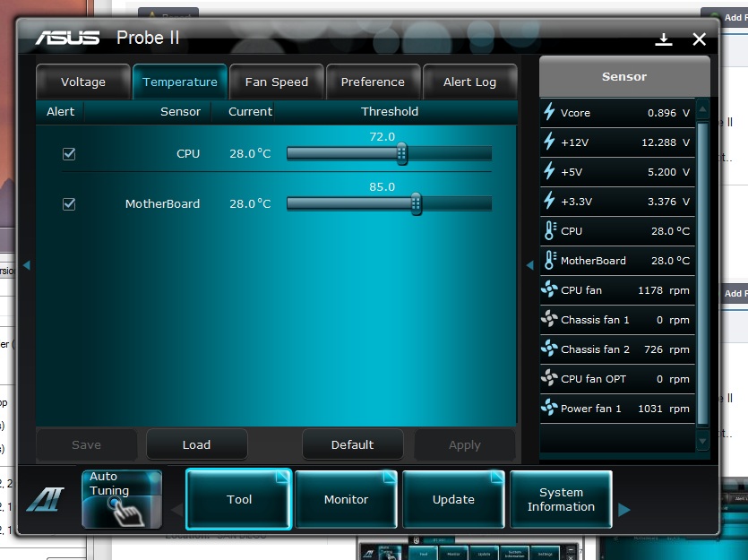Image resolution: width=748 pixels, height=560 pixels.
Task: Click the CPU thermometer icon in the sensor list
Action: click(550, 230)
